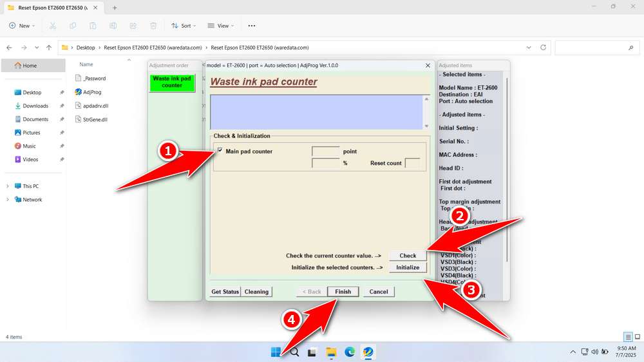Screen dimensions: 644x362
Task: Open the Windows Start button
Action: pyautogui.click(x=276, y=352)
